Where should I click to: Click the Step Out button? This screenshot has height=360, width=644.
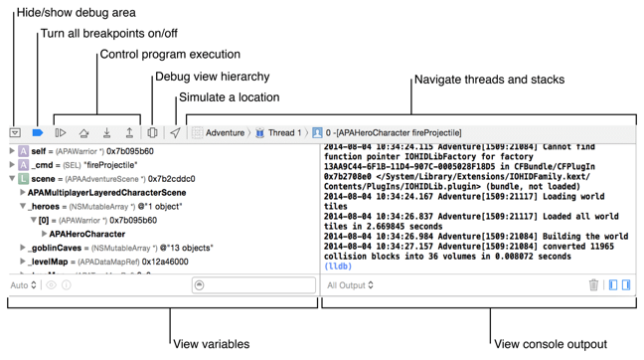129,132
